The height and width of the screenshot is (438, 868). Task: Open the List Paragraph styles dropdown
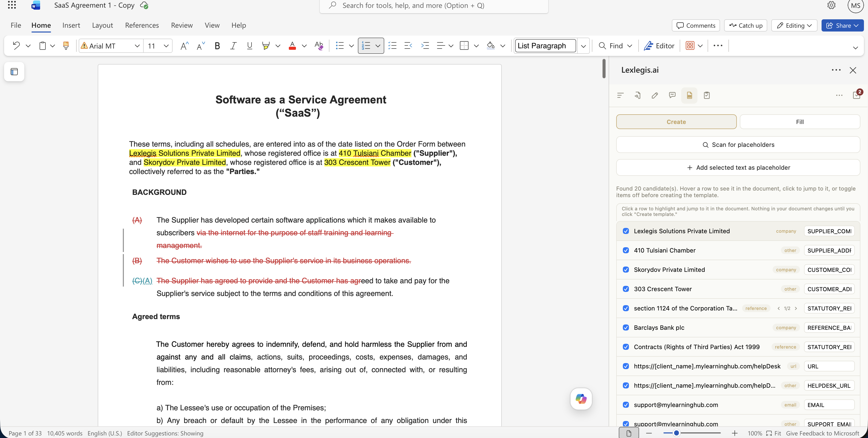click(x=583, y=45)
